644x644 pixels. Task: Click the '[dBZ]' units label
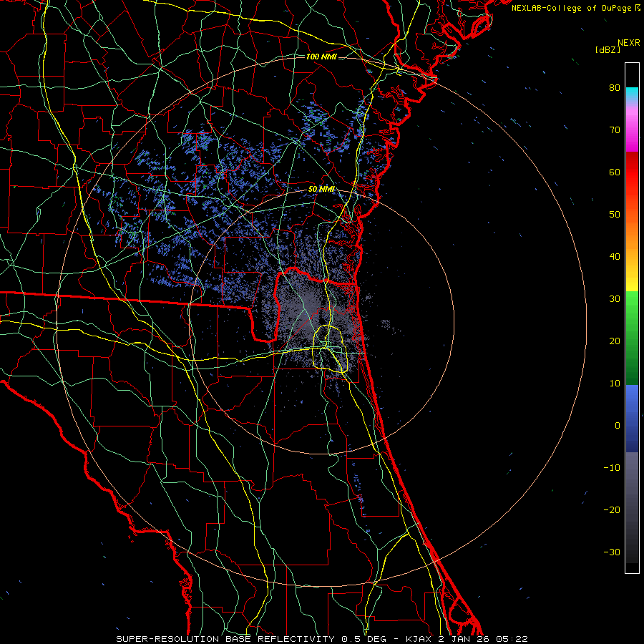pyautogui.click(x=608, y=50)
